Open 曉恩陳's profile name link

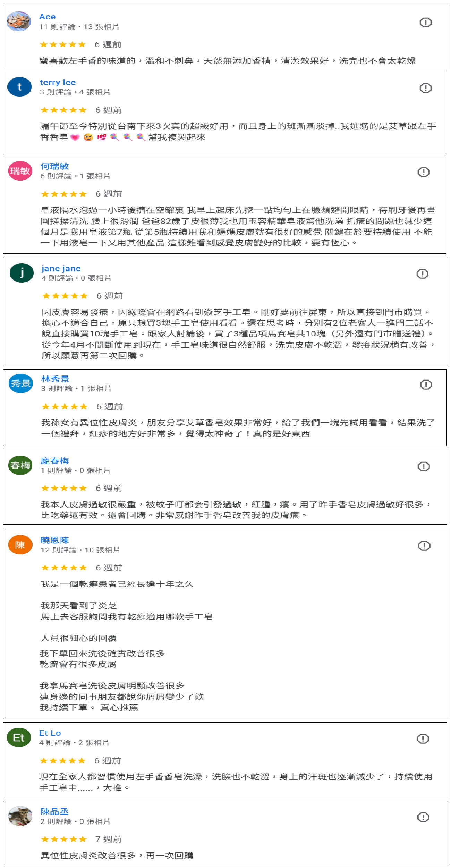pos(54,540)
